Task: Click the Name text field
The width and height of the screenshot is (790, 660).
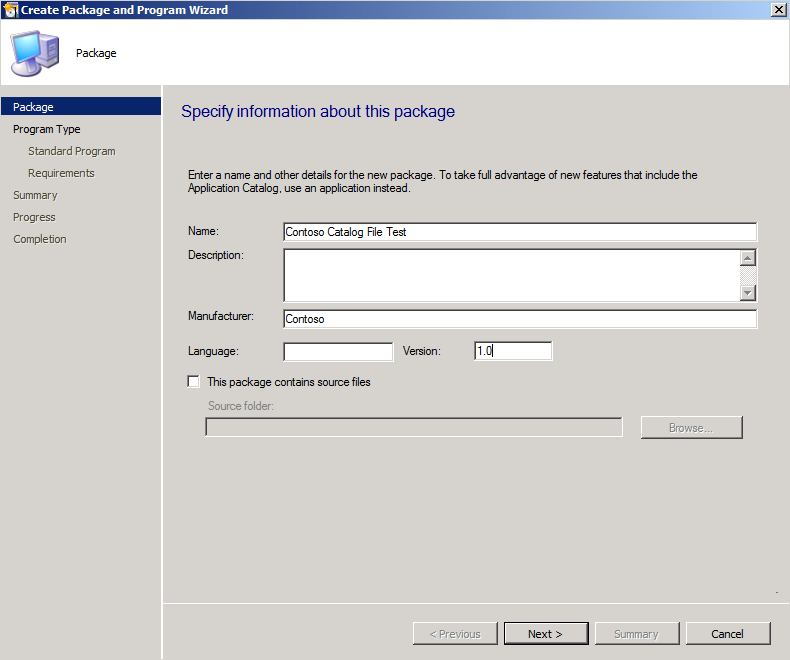Action: 520,232
